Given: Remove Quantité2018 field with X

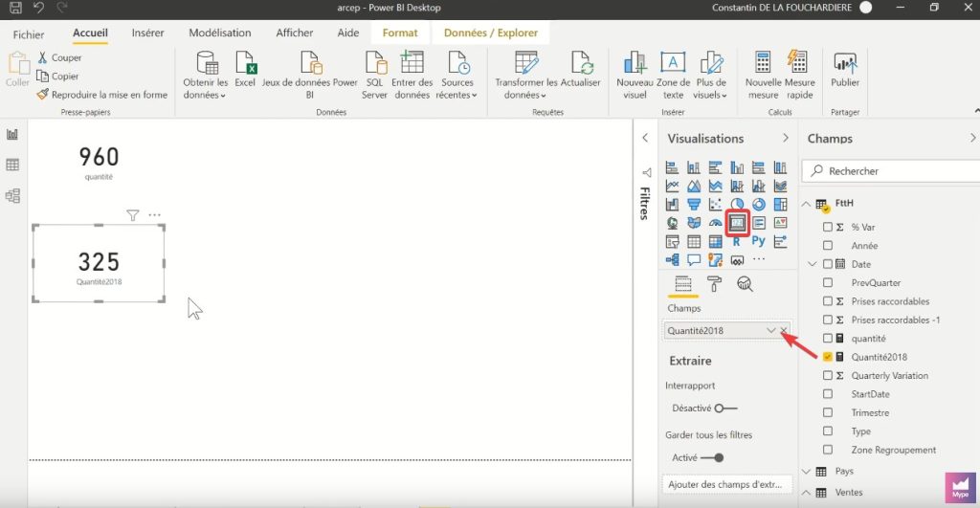Looking at the screenshot, I should tap(784, 331).
